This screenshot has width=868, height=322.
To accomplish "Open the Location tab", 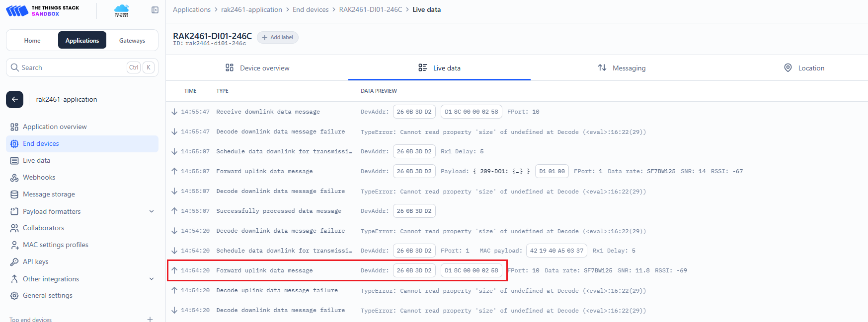I will (x=804, y=68).
